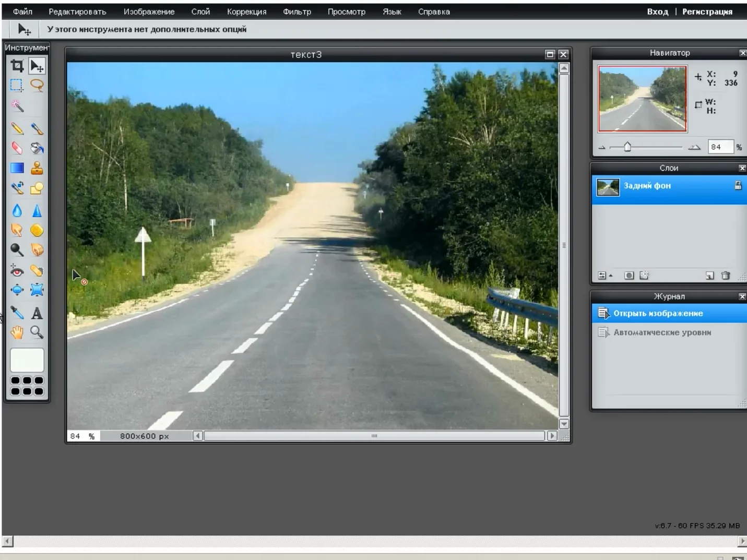The height and width of the screenshot is (560, 747).
Task: Choose the Paint Bucket tool
Action: click(37, 148)
